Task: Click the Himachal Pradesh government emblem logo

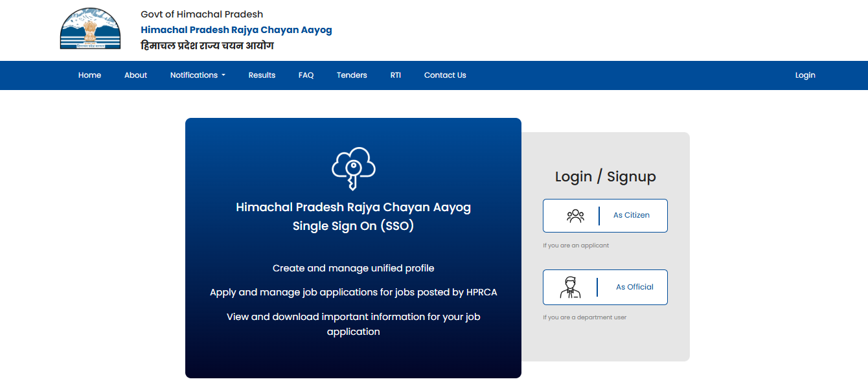Action: [x=90, y=28]
